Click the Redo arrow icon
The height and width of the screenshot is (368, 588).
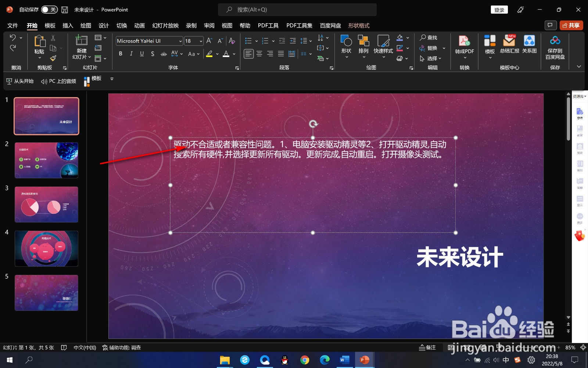tap(13, 48)
